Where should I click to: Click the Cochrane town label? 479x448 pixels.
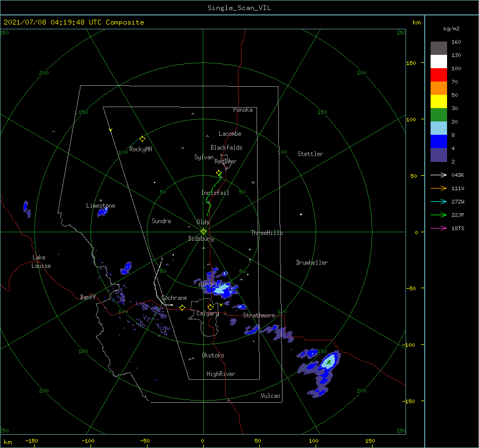pyautogui.click(x=174, y=298)
